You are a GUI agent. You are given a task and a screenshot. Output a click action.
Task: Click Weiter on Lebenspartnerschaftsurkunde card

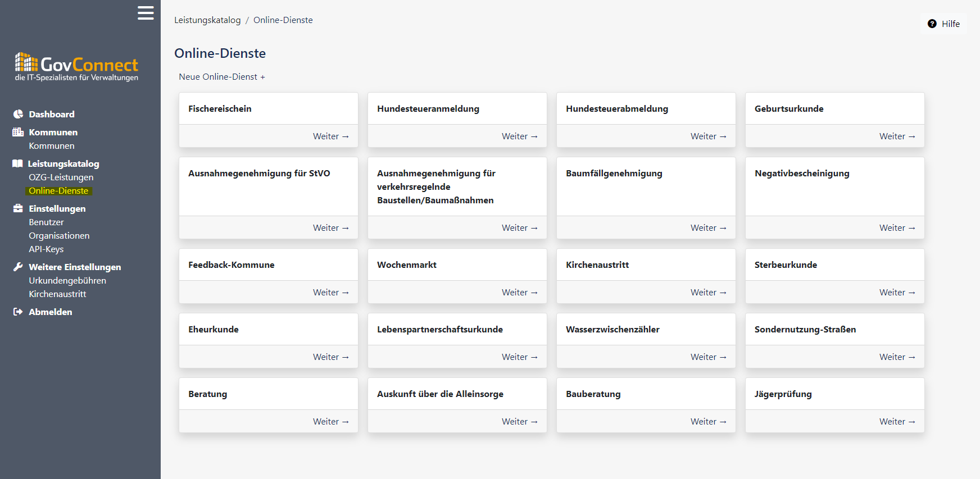click(520, 357)
